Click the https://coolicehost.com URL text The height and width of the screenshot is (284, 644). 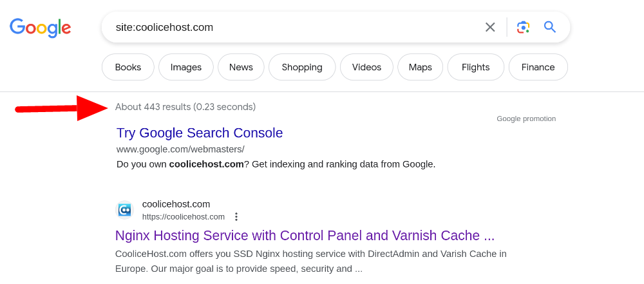(184, 216)
